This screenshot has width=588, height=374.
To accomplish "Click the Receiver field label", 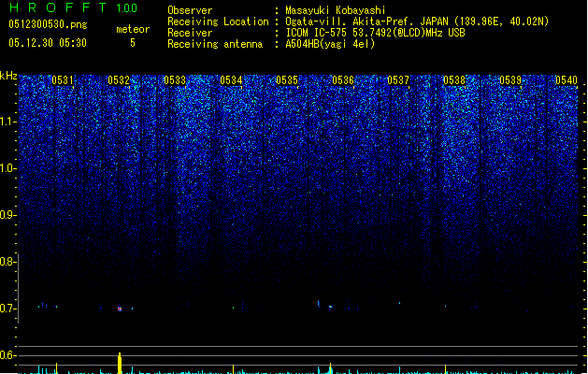I will click(x=190, y=33).
